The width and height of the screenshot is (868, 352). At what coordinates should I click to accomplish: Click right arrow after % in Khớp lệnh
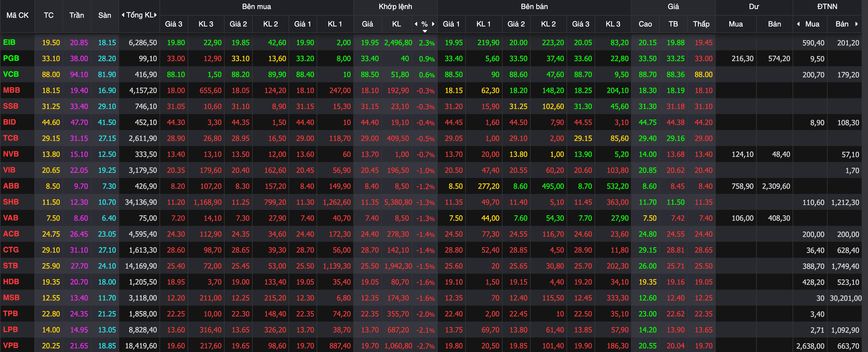(x=433, y=24)
